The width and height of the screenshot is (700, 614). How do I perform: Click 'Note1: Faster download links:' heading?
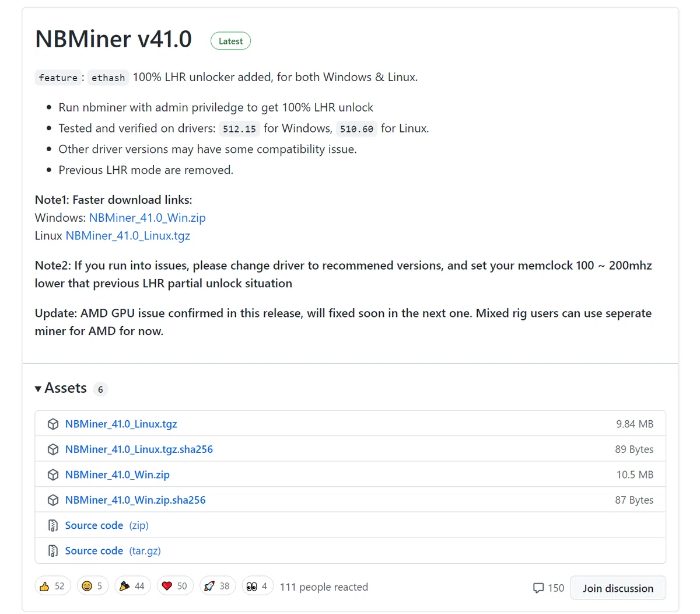[x=113, y=200]
